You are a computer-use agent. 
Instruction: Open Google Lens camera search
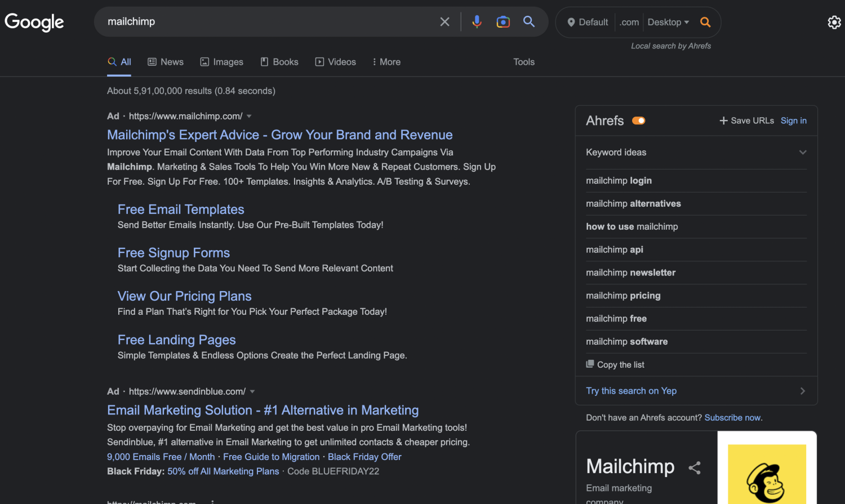[503, 22]
